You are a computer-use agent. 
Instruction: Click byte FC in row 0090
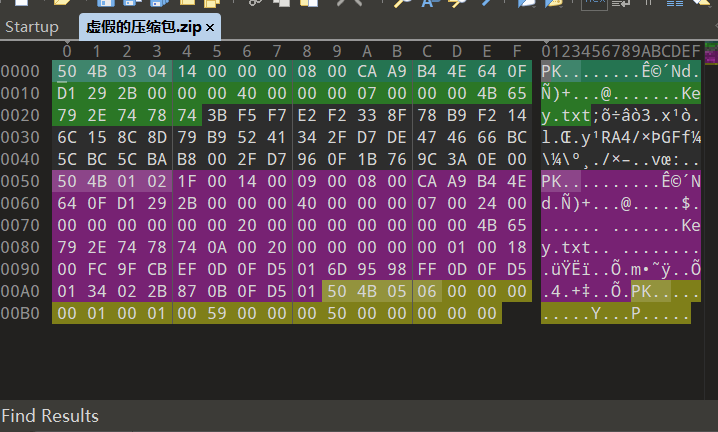tap(97, 269)
